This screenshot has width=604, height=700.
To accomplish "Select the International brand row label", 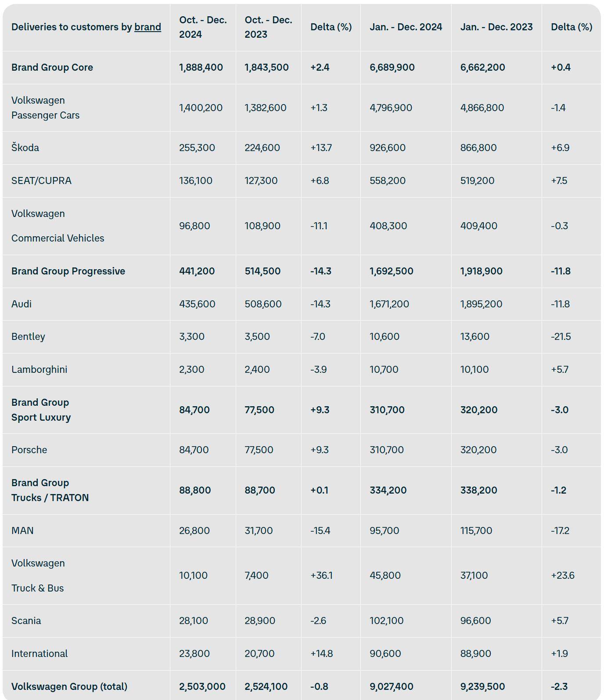I will [40, 653].
